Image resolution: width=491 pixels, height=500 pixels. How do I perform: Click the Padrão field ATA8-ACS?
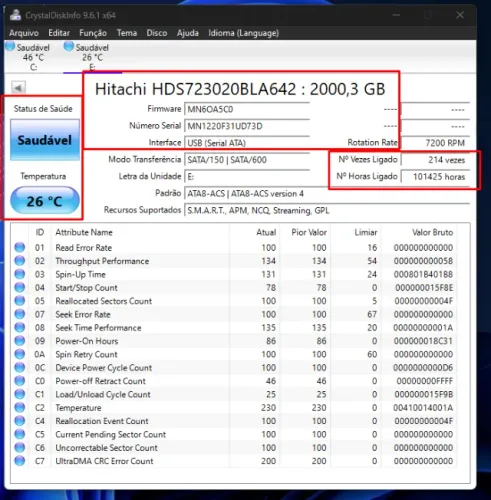tap(327, 193)
